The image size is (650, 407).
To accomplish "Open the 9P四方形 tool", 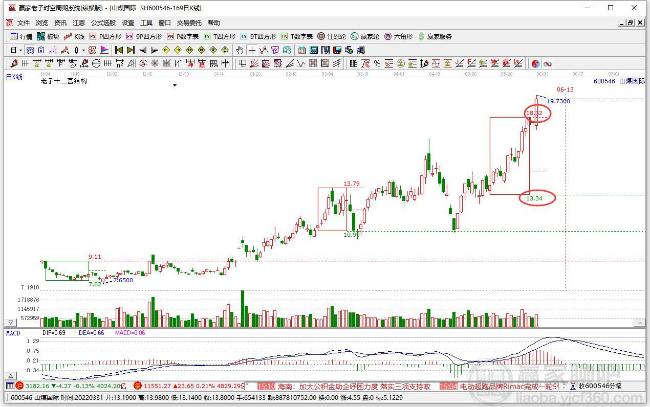I will coord(143,36).
